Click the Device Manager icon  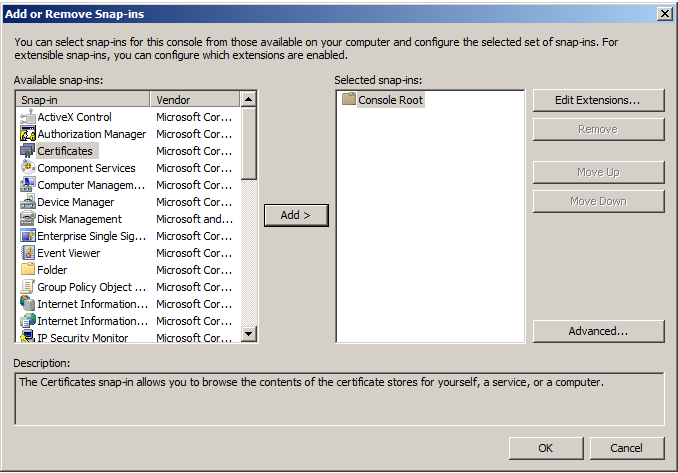pos(28,202)
